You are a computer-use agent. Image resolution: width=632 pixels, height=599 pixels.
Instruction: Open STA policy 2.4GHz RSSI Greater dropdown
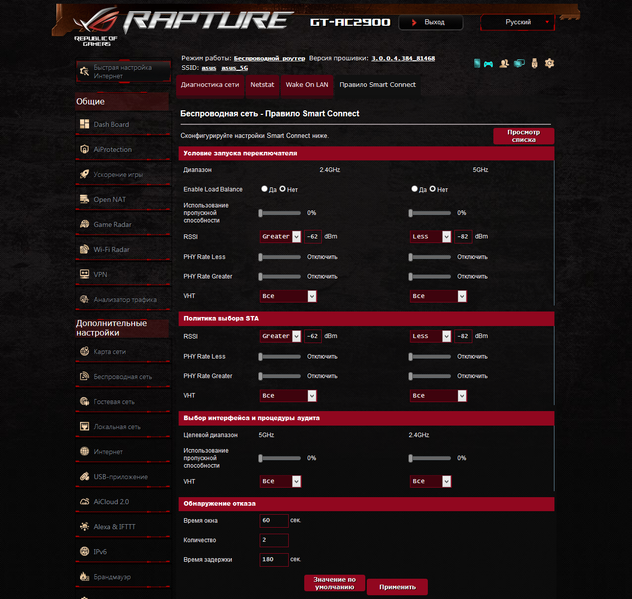(280, 336)
